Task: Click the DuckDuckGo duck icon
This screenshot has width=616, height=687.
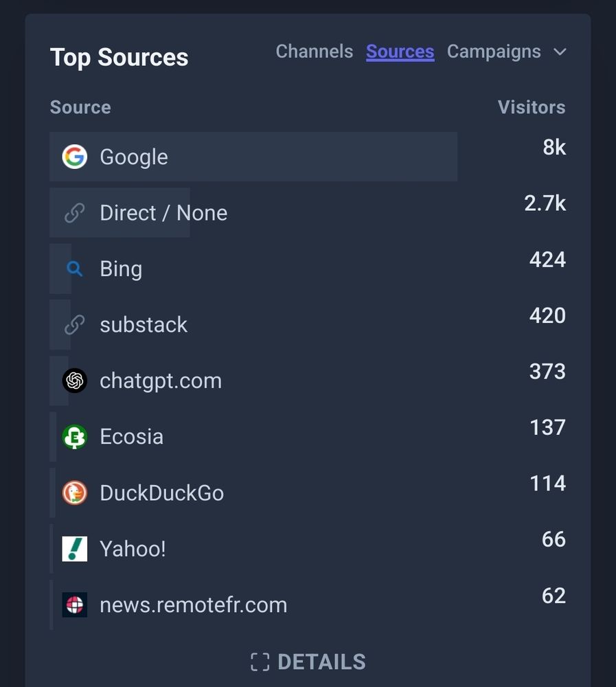Action: (x=74, y=492)
